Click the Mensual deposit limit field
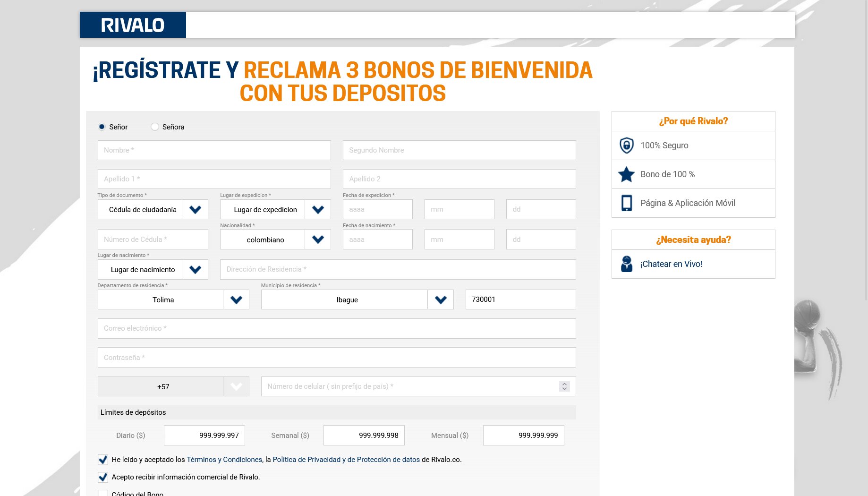The height and width of the screenshot is (496, 868). coord(523,436)
